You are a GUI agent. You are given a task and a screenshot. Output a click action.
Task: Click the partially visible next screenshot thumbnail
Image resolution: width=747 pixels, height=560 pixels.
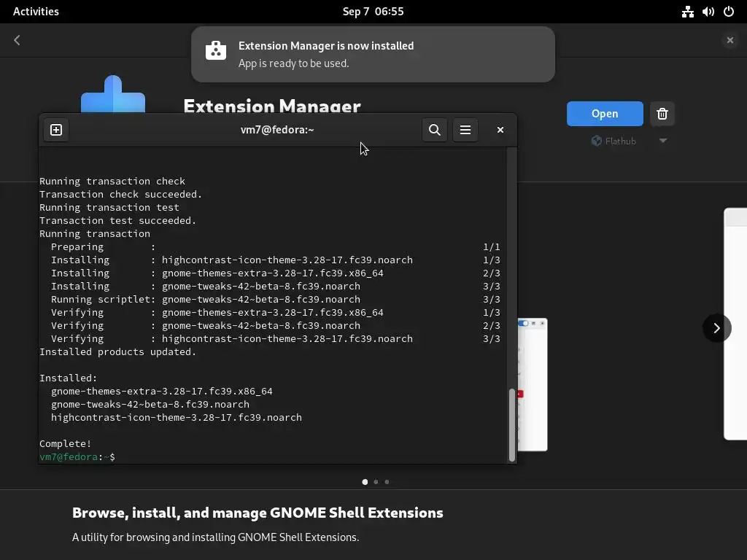click(x=735, y=324)
